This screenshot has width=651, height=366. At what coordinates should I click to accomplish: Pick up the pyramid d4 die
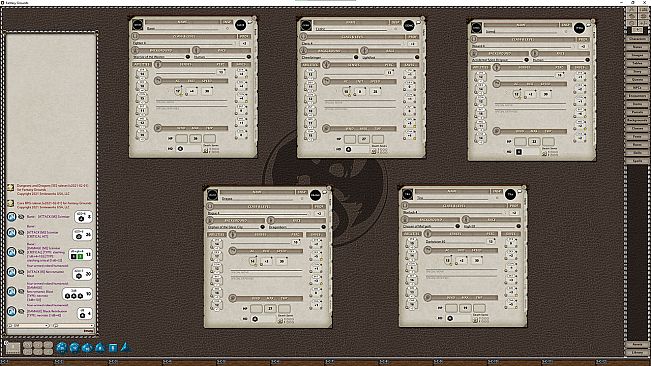click(x=125, y=347)
